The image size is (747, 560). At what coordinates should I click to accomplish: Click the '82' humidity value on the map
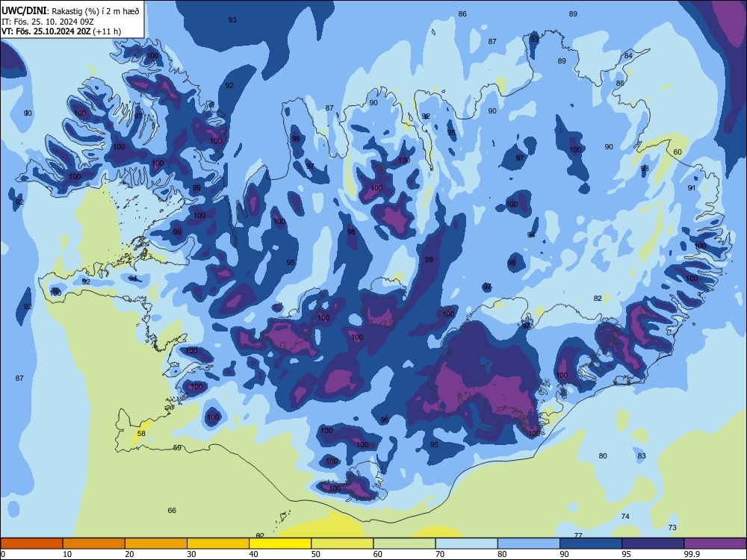598,298
